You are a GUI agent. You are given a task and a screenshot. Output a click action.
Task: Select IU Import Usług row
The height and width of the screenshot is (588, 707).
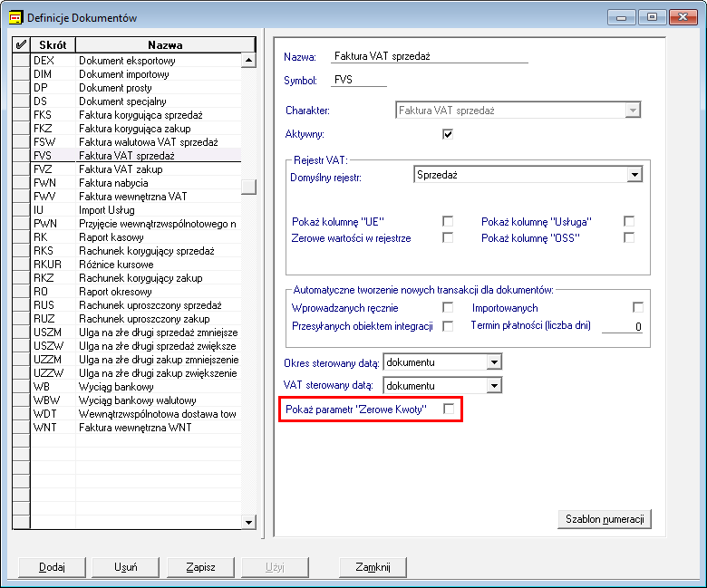click(x=136, y=210)
